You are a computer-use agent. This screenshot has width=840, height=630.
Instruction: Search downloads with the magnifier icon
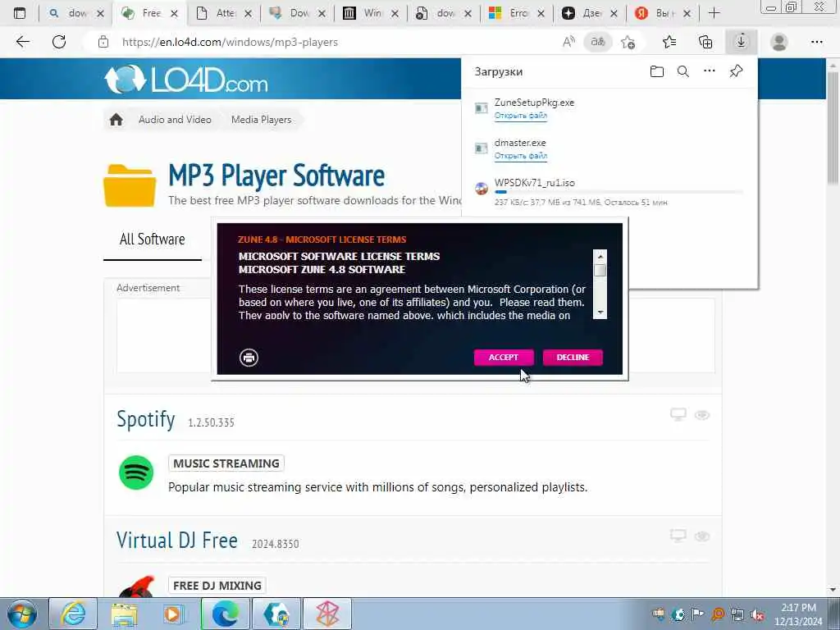click(683, 71)
